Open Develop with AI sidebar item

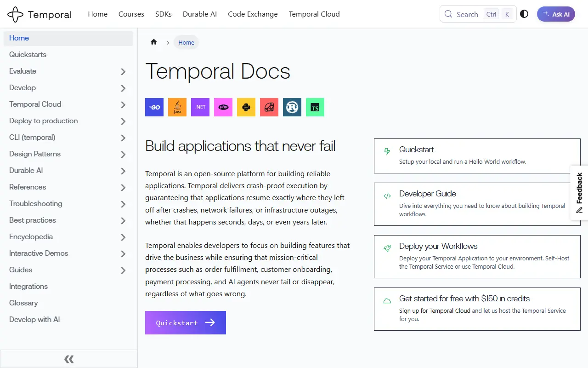(68, 319)
